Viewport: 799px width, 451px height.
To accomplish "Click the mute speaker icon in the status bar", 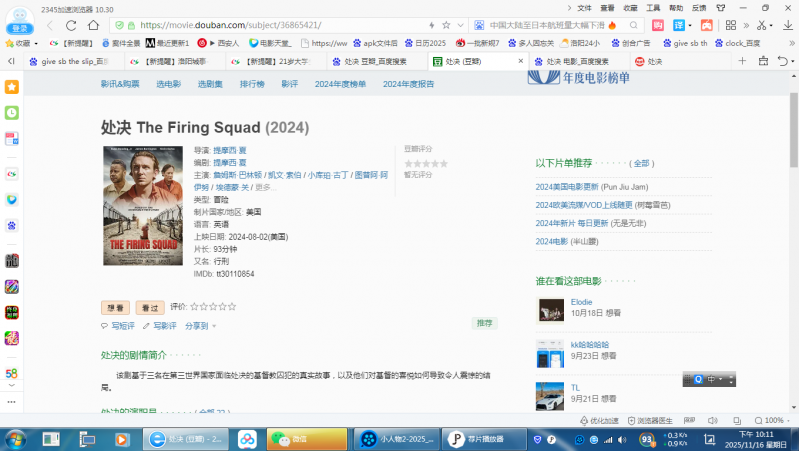I will pyautogui.click(x=713, y=420).
